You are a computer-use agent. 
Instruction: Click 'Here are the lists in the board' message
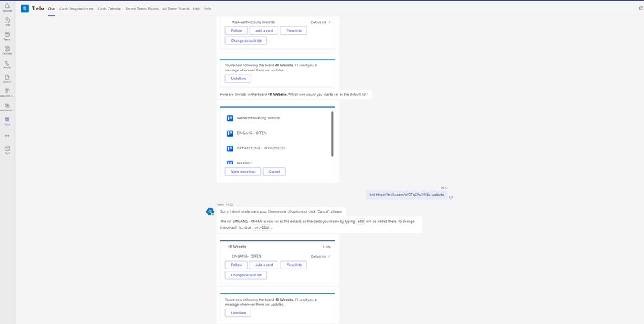[294, 95]
